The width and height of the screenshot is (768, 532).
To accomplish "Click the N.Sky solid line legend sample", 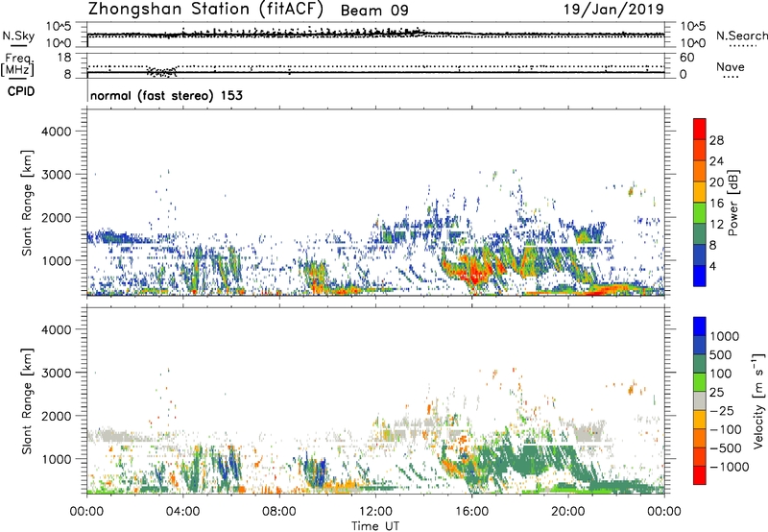I will 18,45.
